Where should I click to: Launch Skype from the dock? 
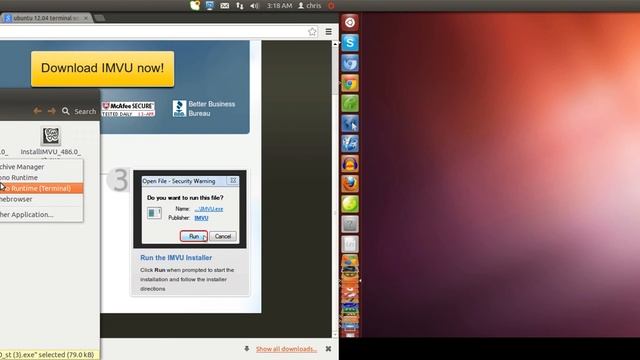(x=350, y=43)
